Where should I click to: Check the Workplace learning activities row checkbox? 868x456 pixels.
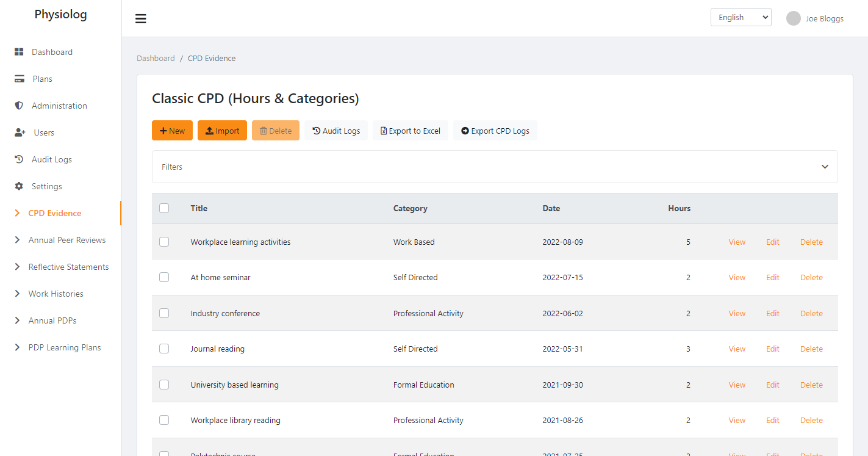(164, 242)
